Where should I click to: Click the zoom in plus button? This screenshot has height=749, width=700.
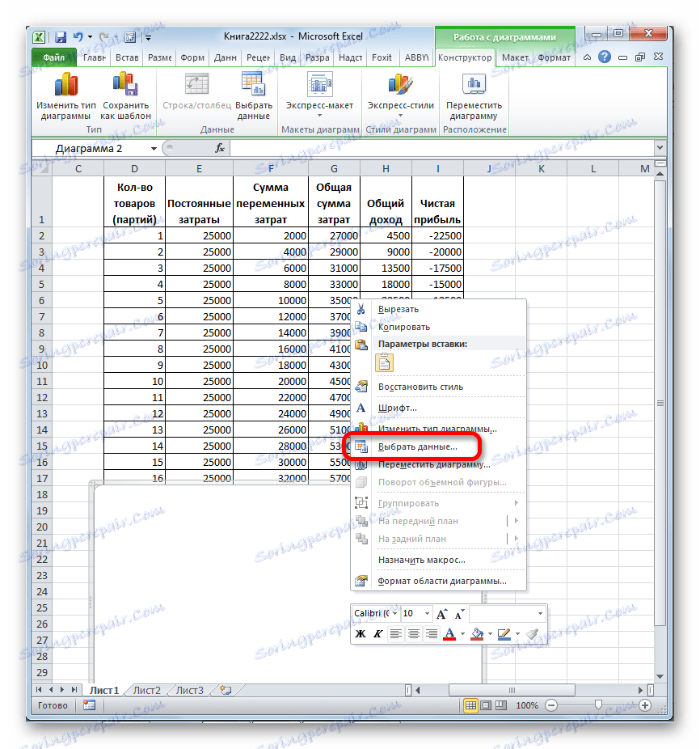click(x=644, y=705)
